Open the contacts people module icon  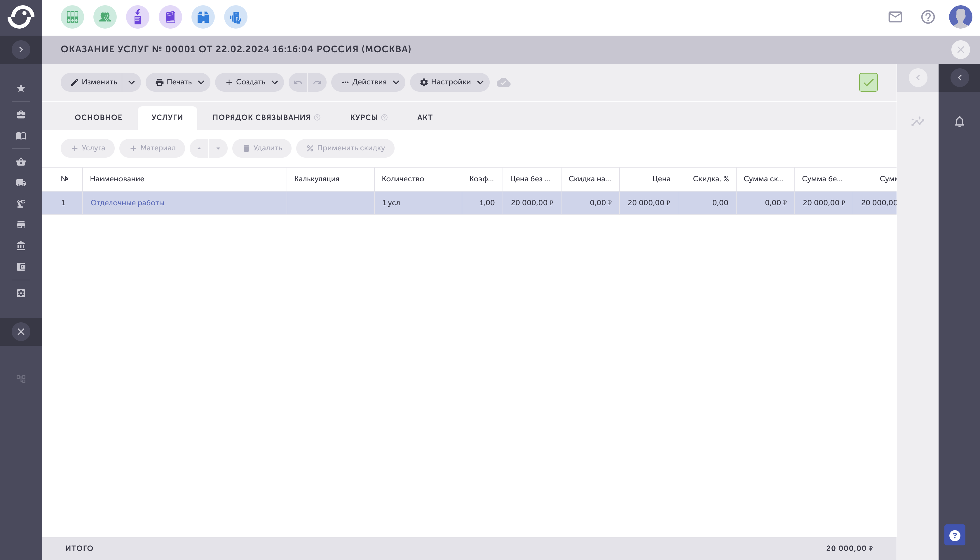pyautogui.click(x=105, y=17)
